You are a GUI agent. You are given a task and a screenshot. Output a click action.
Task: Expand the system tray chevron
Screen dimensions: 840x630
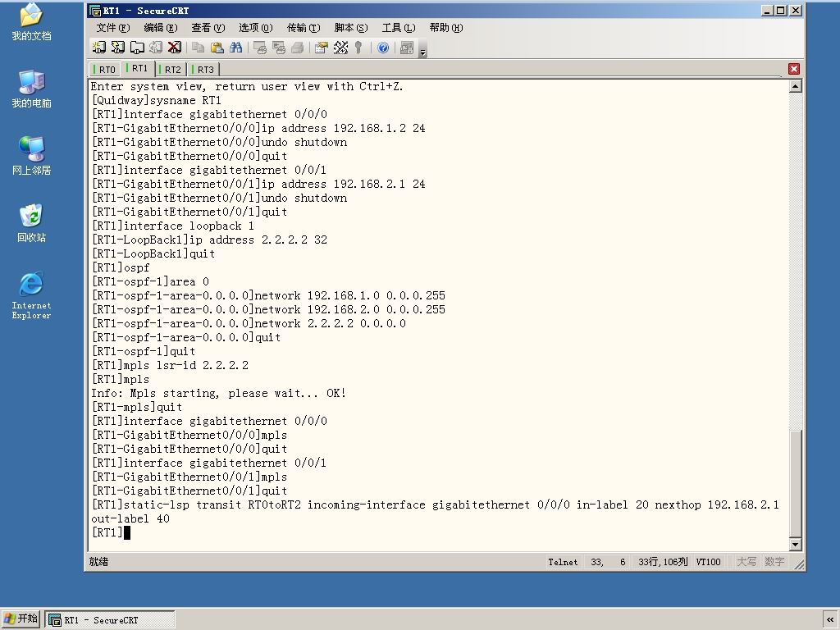coord(830,620)
